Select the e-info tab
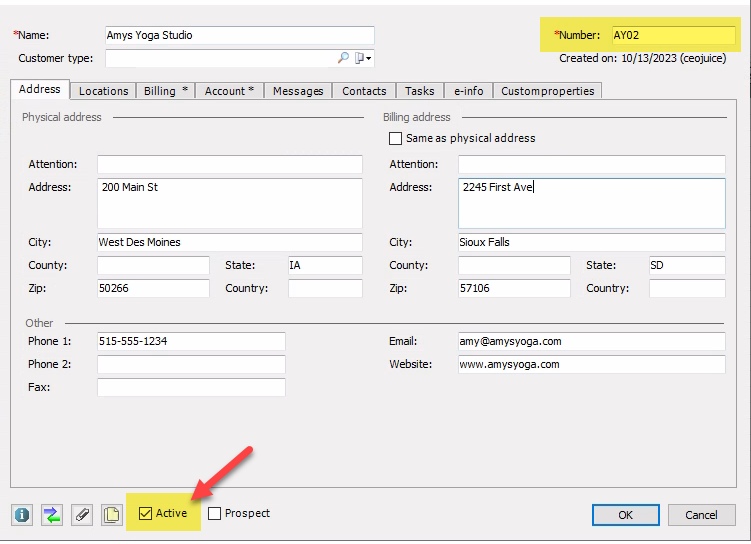Image resolution: width=751 pixels, height=544 pixels. (468, 91)
